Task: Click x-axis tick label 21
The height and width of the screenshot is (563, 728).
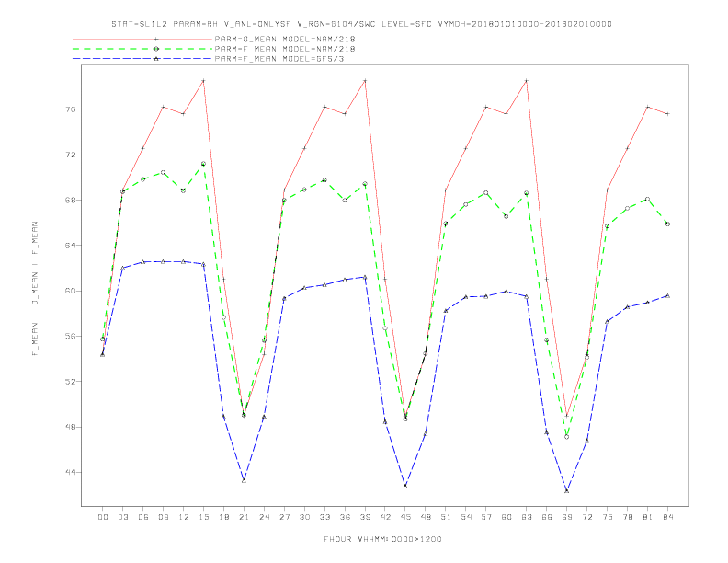Action: pyautogui.click(x=244, y=517)
